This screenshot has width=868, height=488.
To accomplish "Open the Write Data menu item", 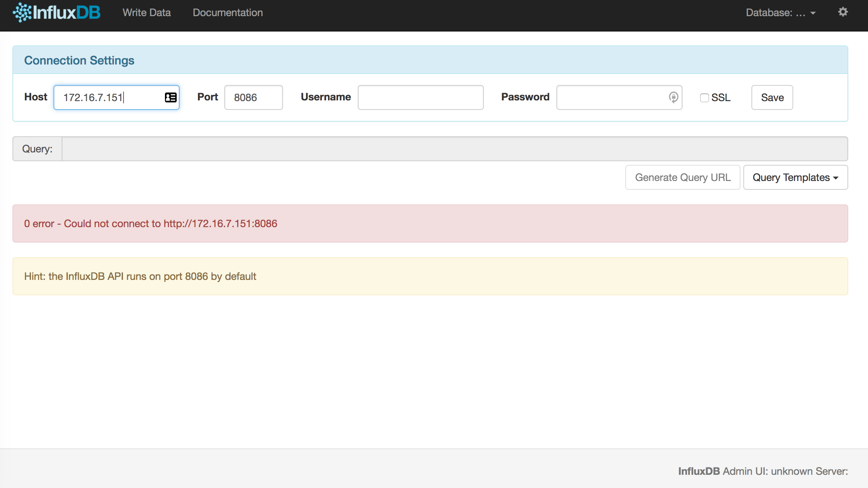I will coord(147,13).
